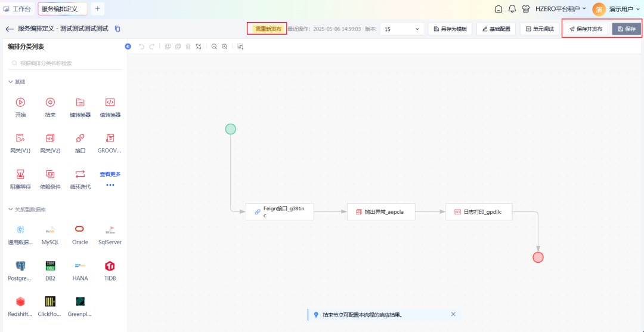
Task: Click the category name search field
Action: coord(66,63)
